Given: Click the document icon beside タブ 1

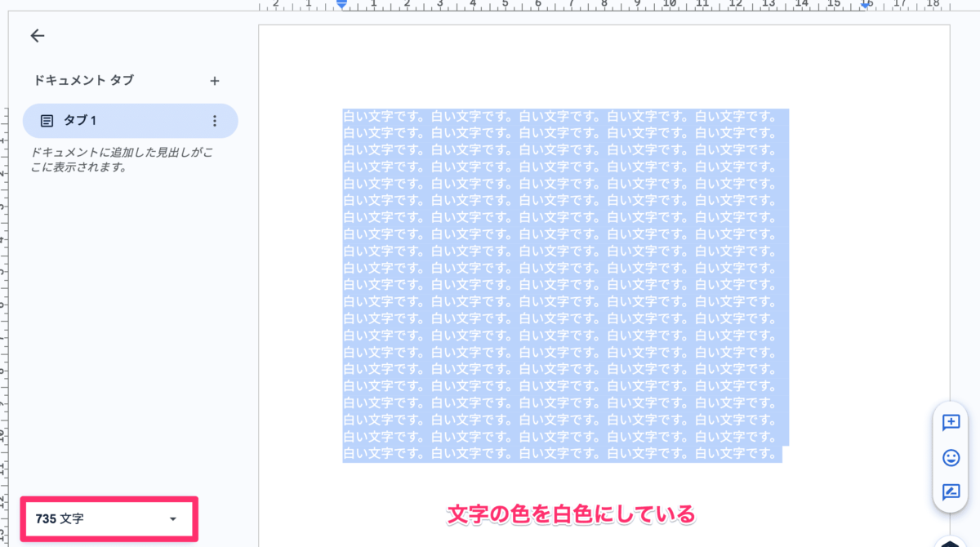Looking at the screenshot, I should pos(47,121).
